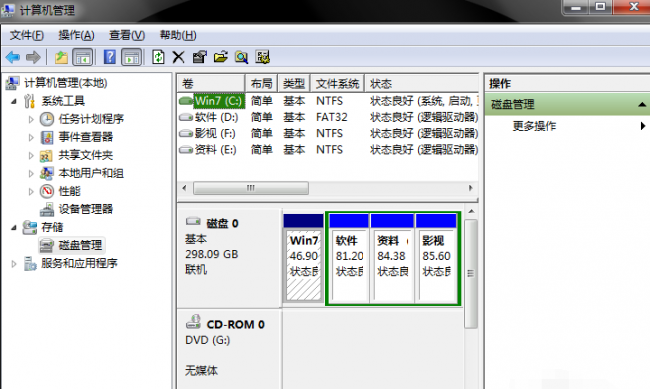Image resolution: width=650 pixels, height=389 pixels.
Task: Click the Disk 0 drive icon
Action: [193, 221]
